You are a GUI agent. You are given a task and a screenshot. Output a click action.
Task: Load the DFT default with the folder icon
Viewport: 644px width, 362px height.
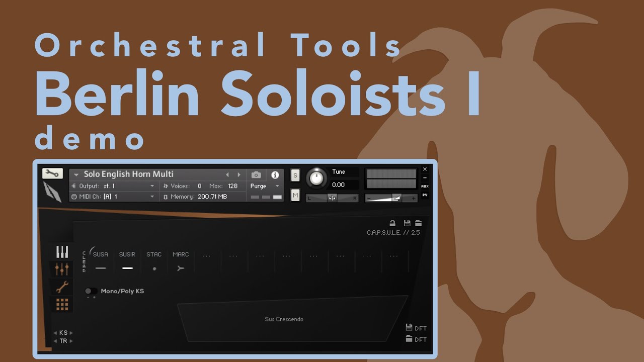[409, 339]
